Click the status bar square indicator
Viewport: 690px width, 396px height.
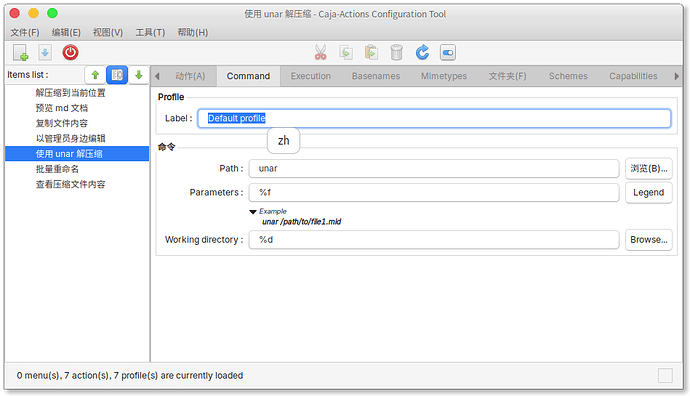point(665,376)
